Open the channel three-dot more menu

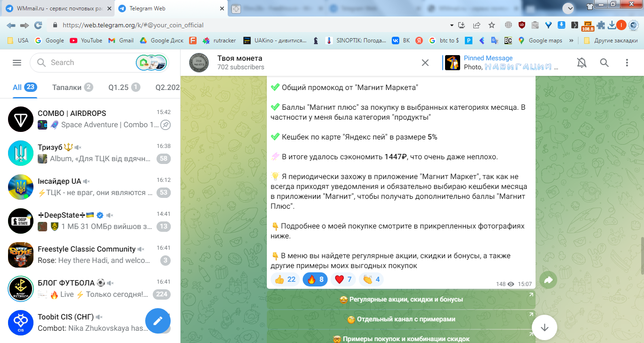pyautogui.click(x=627, y=63)
